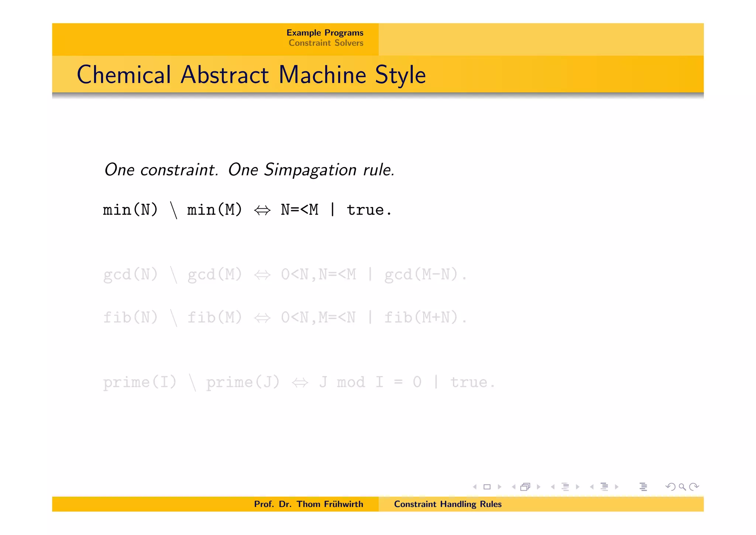756x535 pixels.
Task: Go to previous section arrow
Action: (x=592, y=487)
